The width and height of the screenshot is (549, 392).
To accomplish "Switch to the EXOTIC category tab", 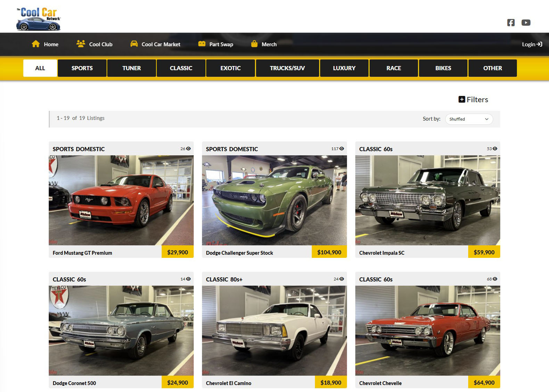I will (231, 68).
